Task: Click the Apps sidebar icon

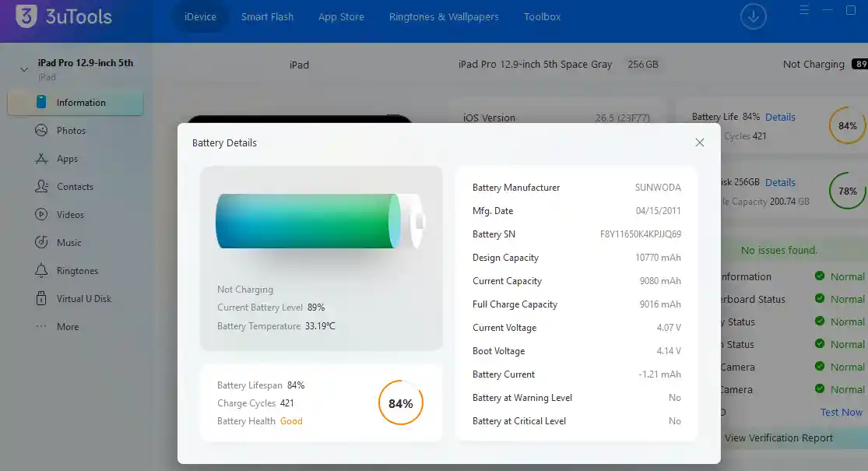Action: tap(41, 158)
